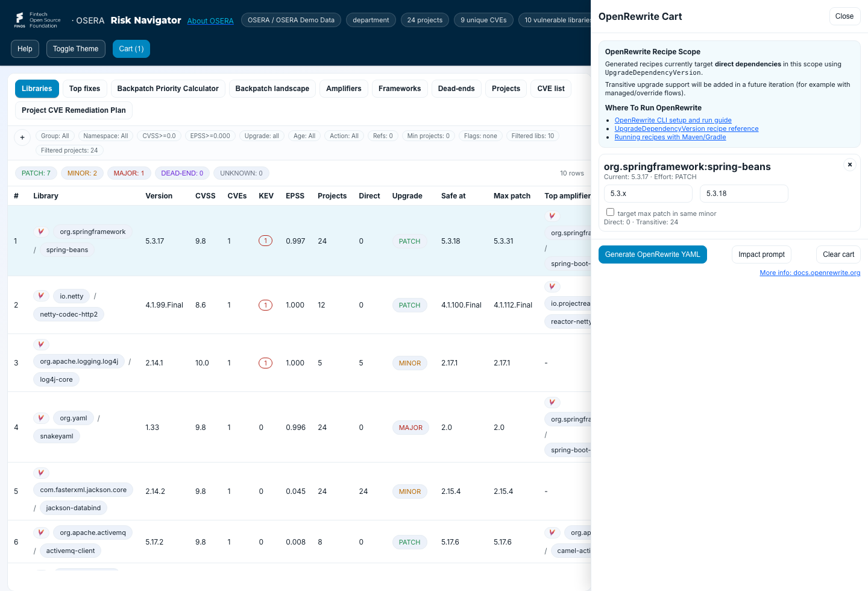Sort table by CVSS column header
The width and height of the screenshot is (868, 591).
pyautogui.click(x=206, y=196)
